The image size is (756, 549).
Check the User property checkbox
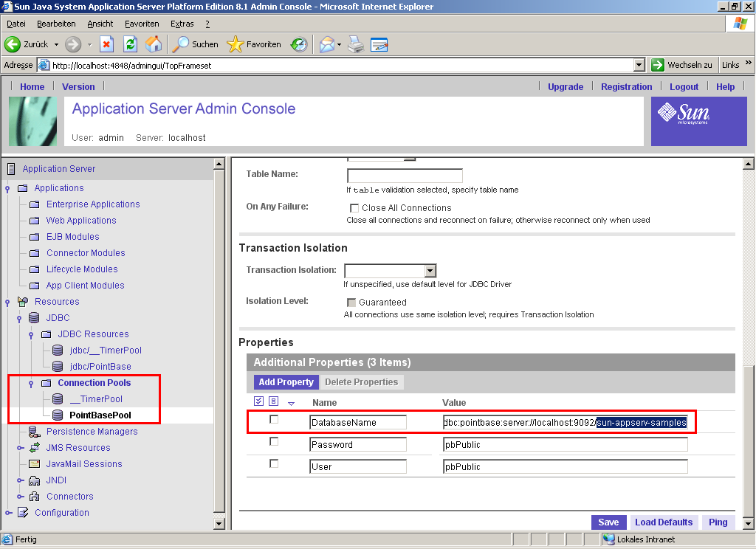coord(274,463)
